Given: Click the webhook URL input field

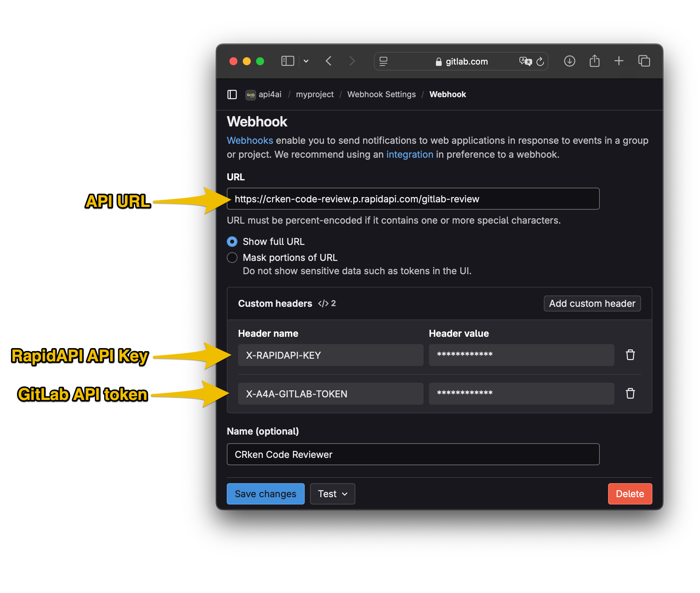Looking at the screenshot, I should (413, 199).
